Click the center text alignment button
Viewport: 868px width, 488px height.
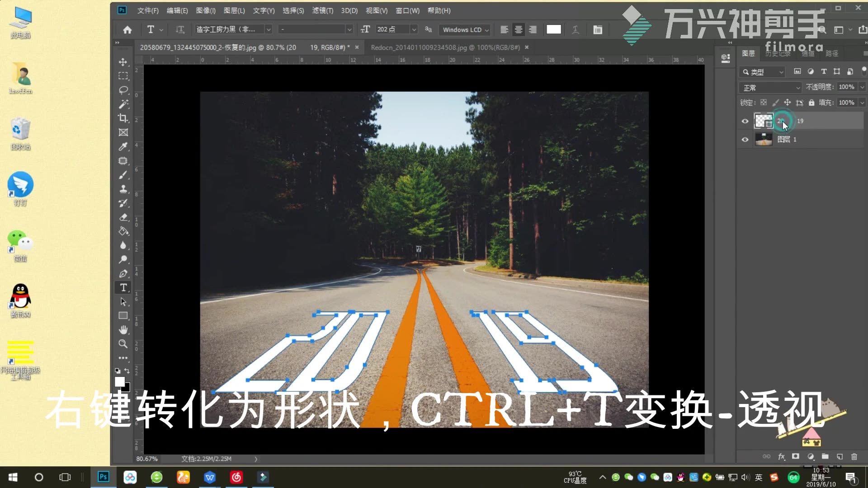click(519, 29)
